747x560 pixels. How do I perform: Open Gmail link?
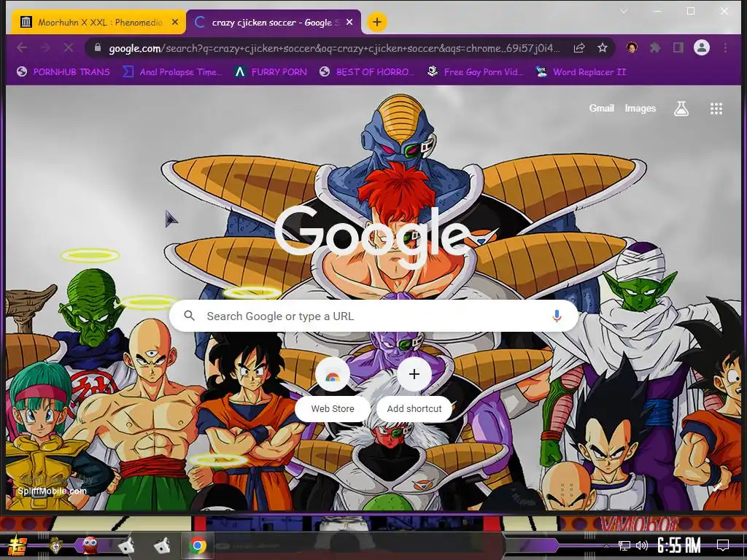pos(601,108)
